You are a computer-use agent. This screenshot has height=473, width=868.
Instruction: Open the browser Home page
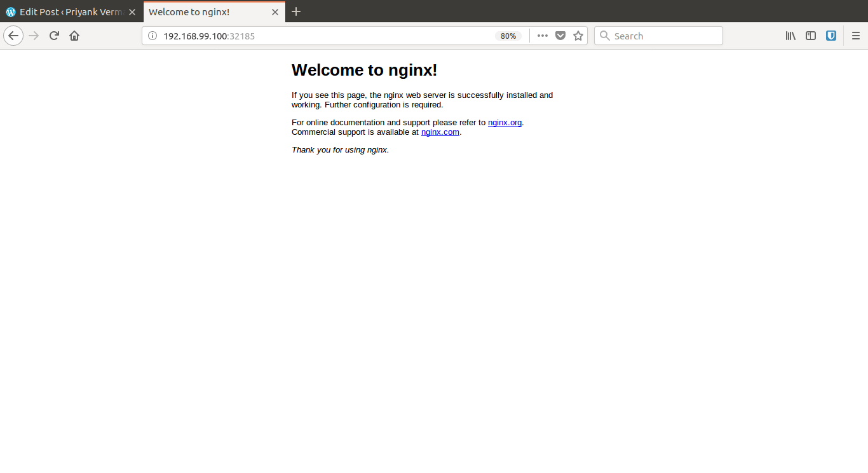click(74, 36)
